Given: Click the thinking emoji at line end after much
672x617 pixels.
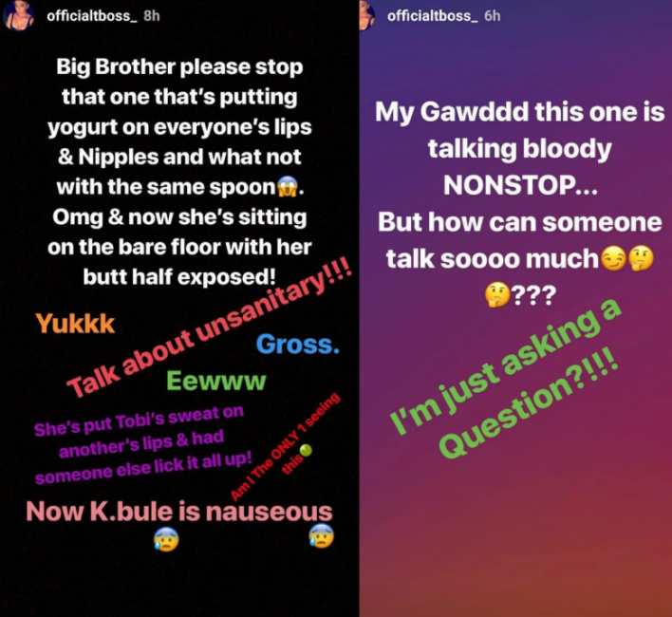Looking at the screenshot, I should click(x=641, y=258).
